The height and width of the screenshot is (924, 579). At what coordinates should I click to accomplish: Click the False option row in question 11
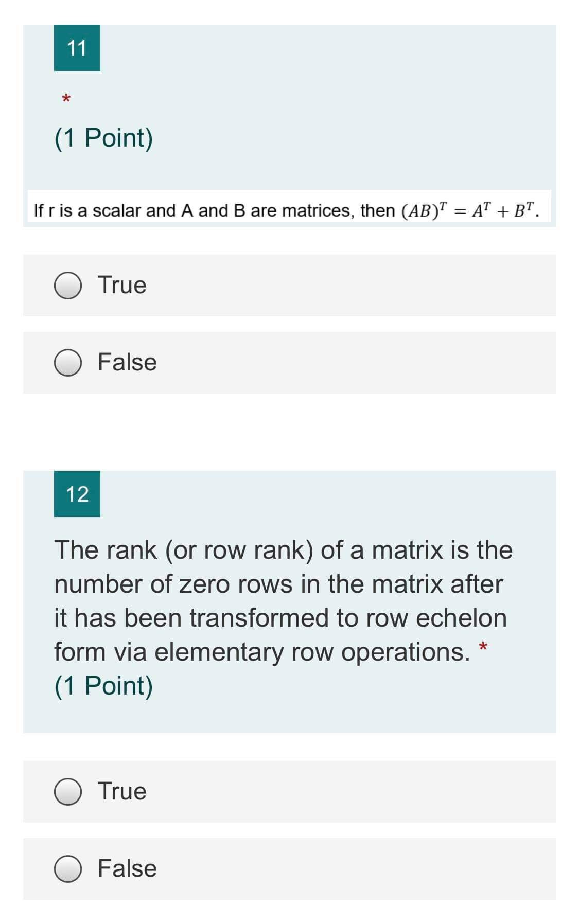point(288,362)
